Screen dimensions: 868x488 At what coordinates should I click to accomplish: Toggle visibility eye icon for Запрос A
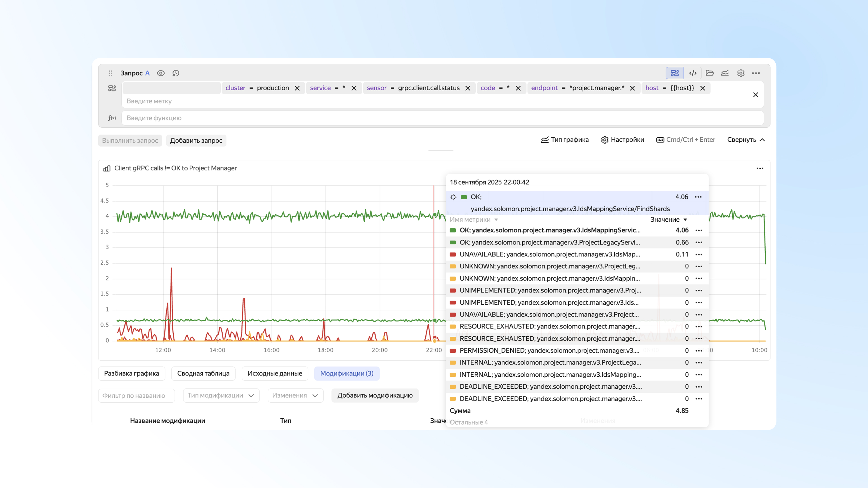click(161, 73)
